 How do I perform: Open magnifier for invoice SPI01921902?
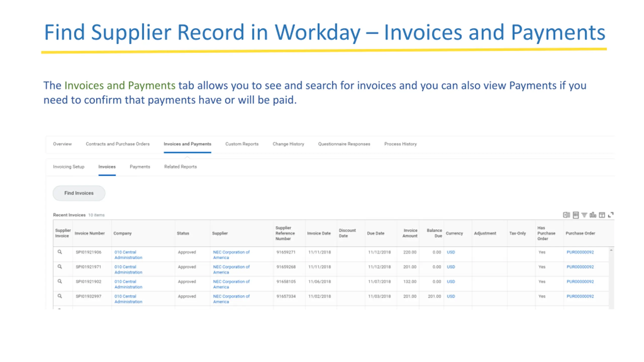[60, 281]
